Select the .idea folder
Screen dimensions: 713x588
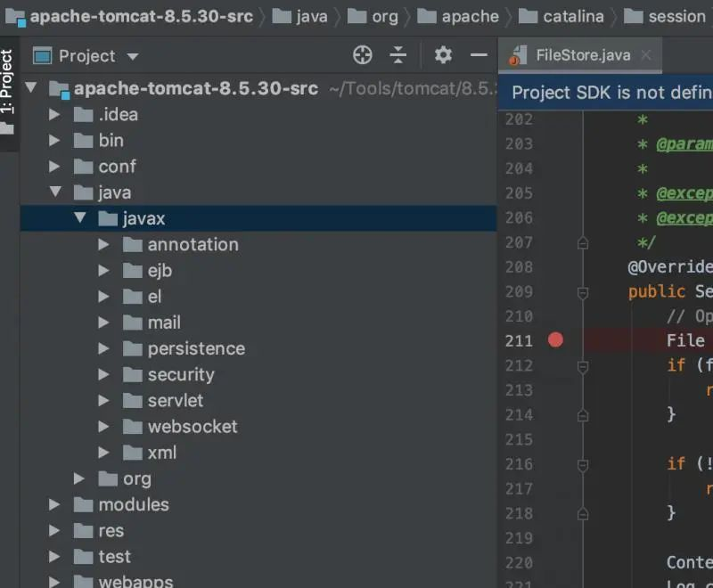(106, 115)
